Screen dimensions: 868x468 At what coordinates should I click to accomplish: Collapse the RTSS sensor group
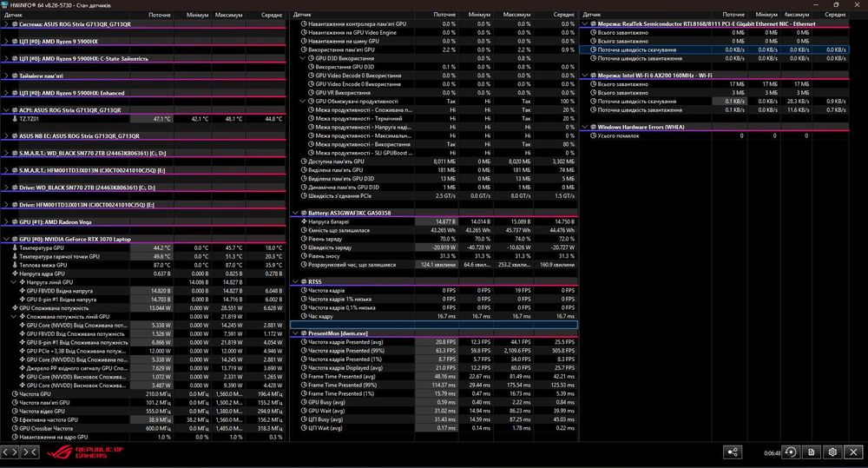(296, 282)
